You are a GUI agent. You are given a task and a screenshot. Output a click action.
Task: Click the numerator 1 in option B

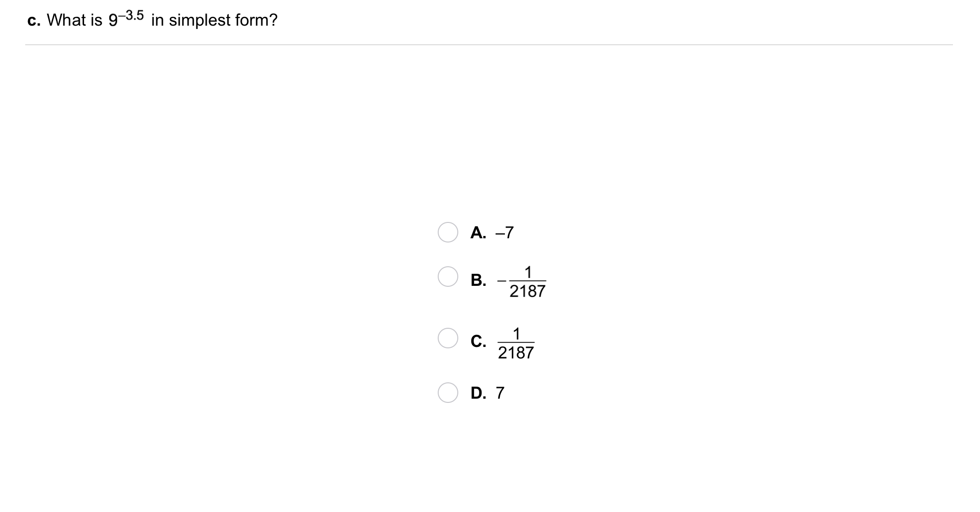[528, 271]
